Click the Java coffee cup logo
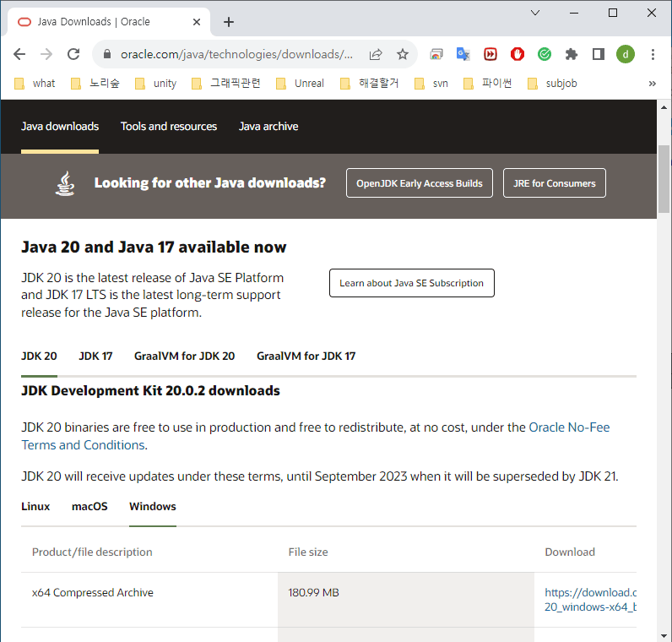Image resolution: width=672 pixels, height=642 pixels. click(x=65, y=183)
